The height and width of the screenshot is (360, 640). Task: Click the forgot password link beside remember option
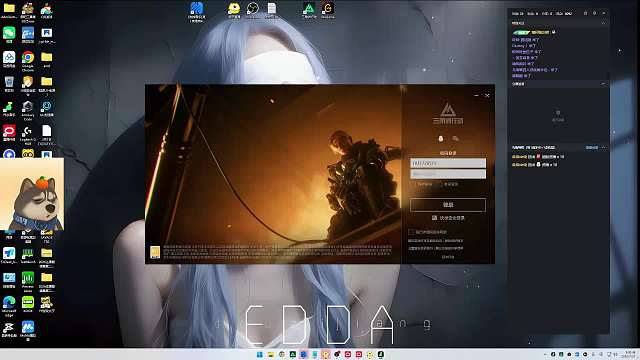451,184
